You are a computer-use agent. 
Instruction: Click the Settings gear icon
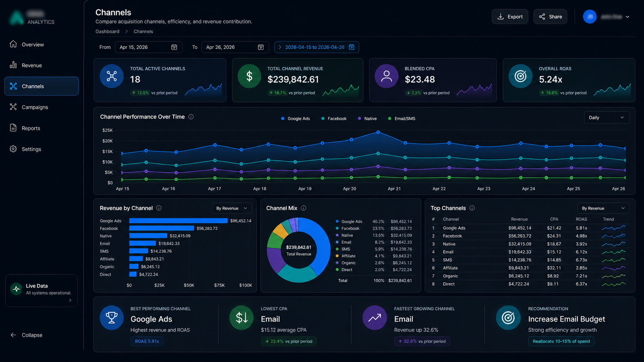click(13, 149)
